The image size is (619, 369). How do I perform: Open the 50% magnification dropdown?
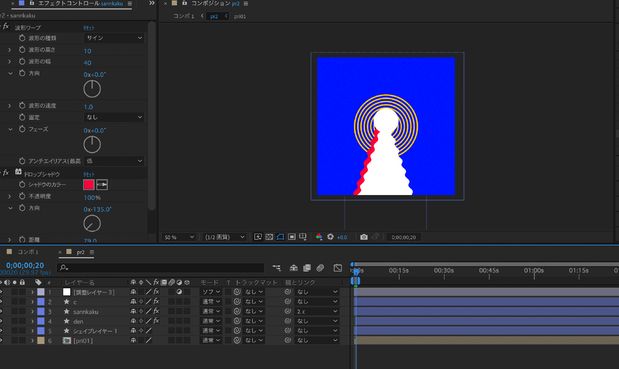pos(179,237)
